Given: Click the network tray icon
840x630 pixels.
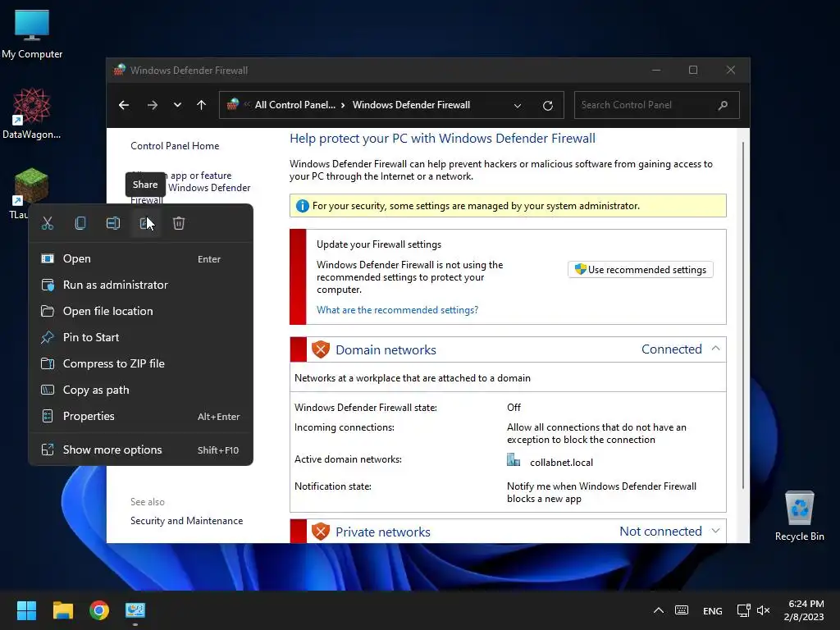Looking at the screenshot, I should [x=743, y=610].
